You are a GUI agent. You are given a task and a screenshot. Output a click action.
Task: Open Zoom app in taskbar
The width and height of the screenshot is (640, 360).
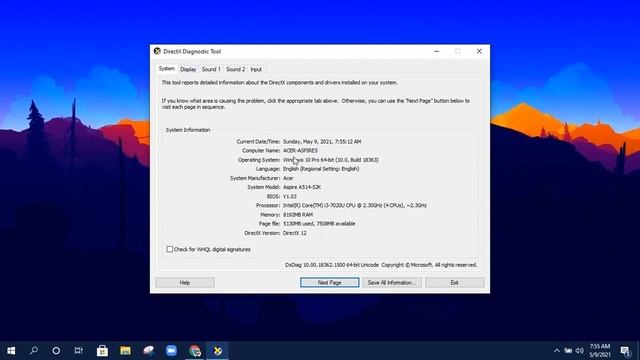coord(171,351)
